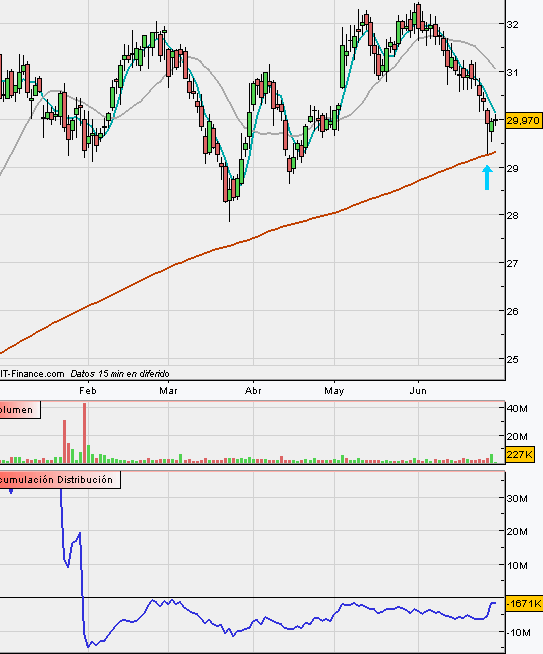Click the 30M accumulation axis label
The width and height of the screenshot is (543, 654).
click(x=517, y=498)
